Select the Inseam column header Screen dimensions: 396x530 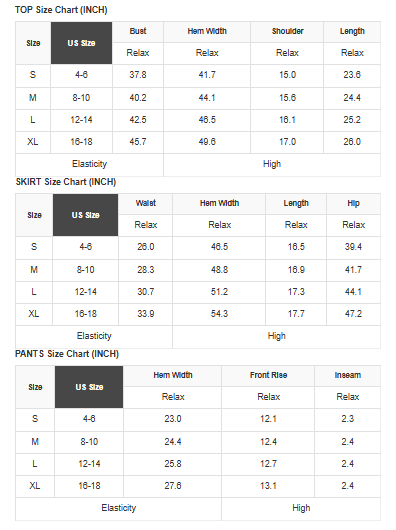pyautogui.click(x=348, y=375)
